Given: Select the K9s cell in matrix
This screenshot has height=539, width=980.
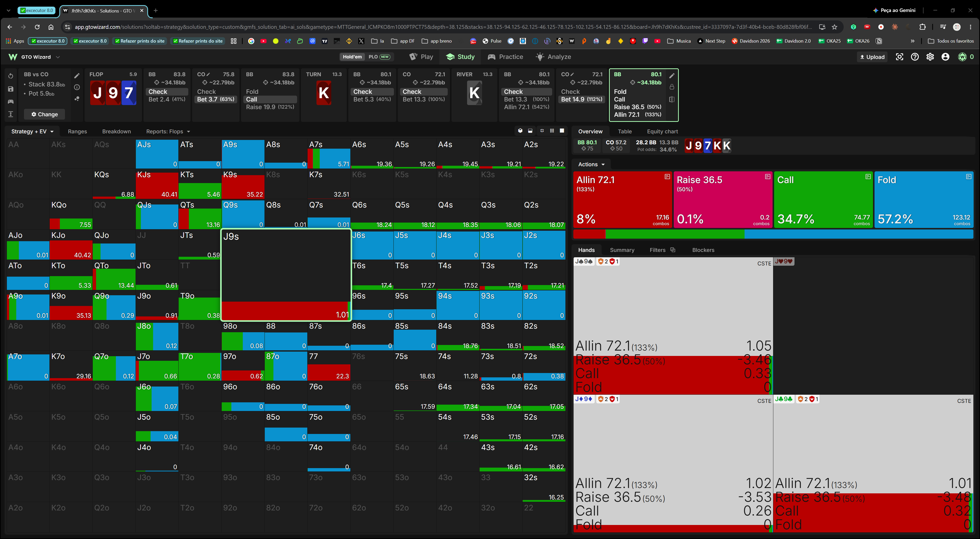Looking at the screenshot, I should click(x=242, y=184).
